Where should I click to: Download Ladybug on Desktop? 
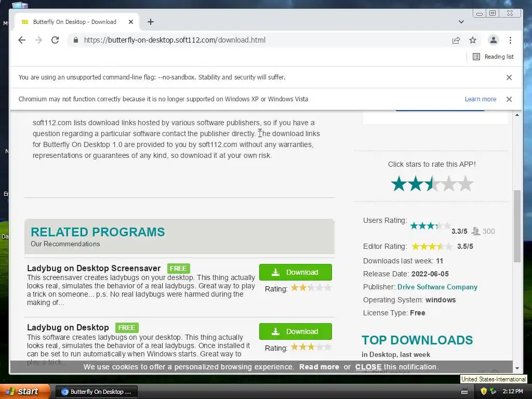point(296,331)
